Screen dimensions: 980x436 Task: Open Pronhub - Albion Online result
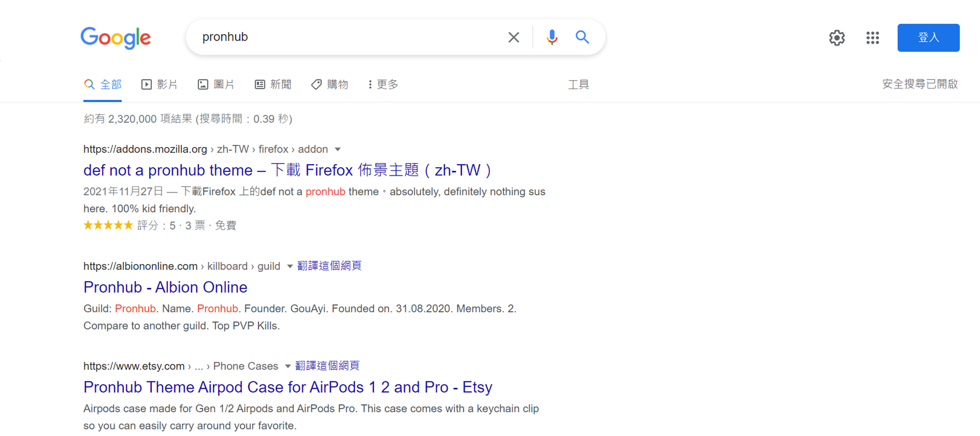point(165,287)
